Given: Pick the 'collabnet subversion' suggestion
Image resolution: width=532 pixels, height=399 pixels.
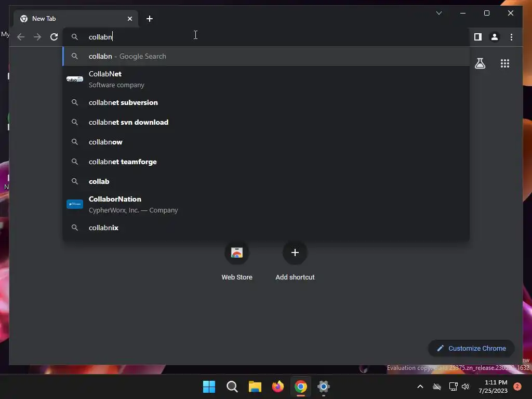Looking at the screenshot, I should (267, 102).
